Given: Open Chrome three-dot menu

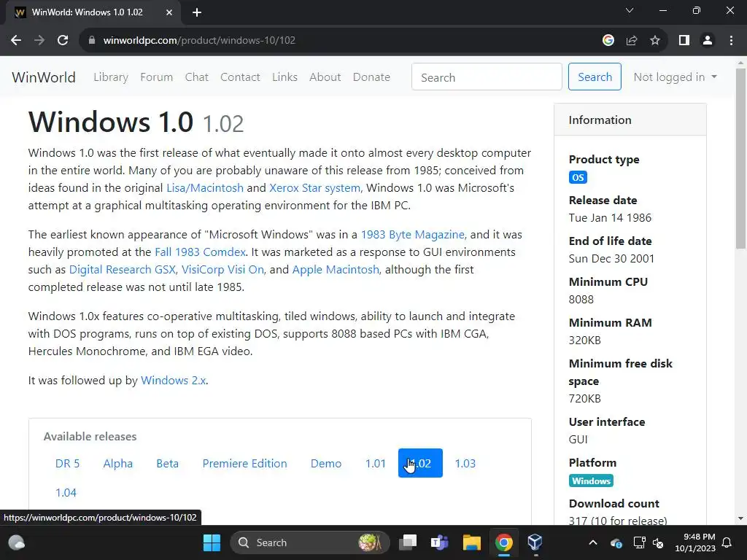Looking at the screenshot, I should pos(731,41).
